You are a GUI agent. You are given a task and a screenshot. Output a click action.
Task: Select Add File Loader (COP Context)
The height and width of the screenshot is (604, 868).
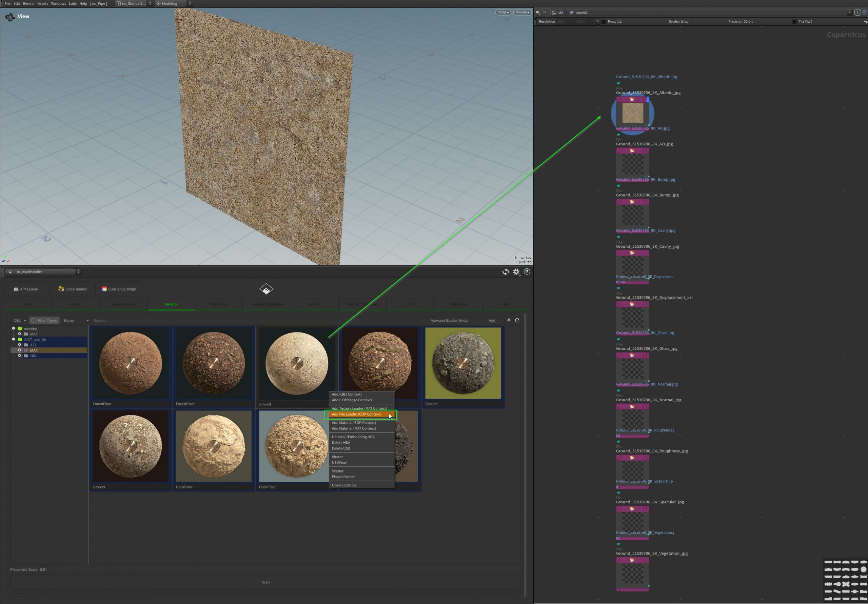click(356, 414)
